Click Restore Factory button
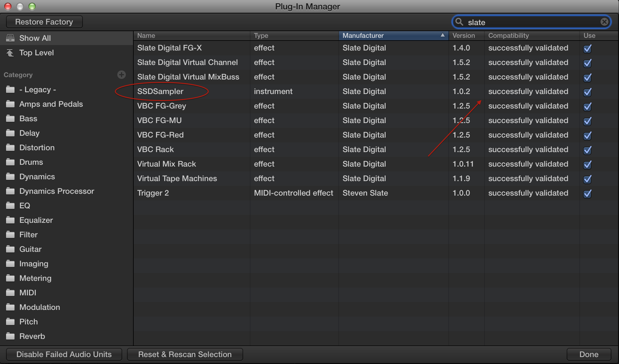This screenshot has width=619, height=364. click(44, 22)
